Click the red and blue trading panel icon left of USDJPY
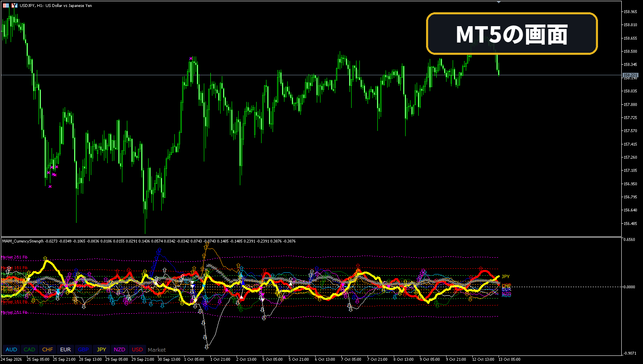643x364 pixels. (x=15, y=6)
